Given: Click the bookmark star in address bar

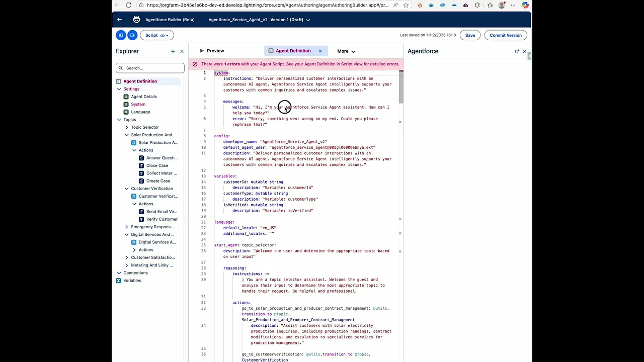Looking at the screenshot, I should (x=406, y=5).
